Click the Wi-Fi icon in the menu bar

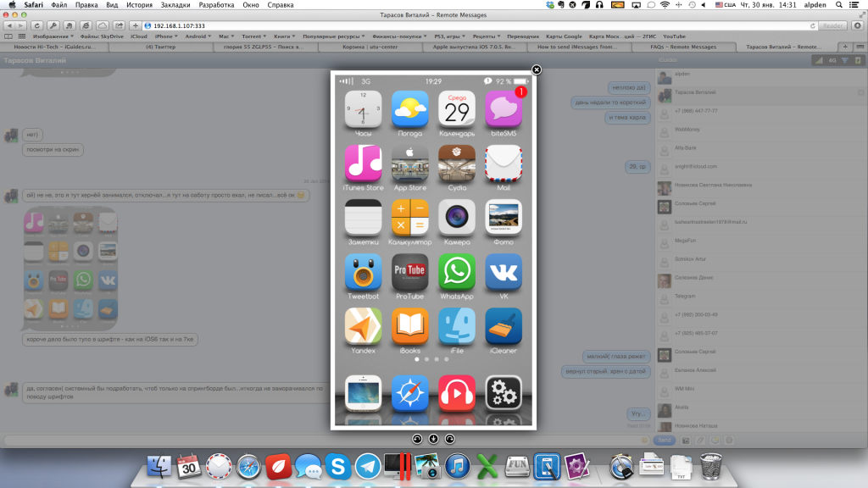point(664,5)
